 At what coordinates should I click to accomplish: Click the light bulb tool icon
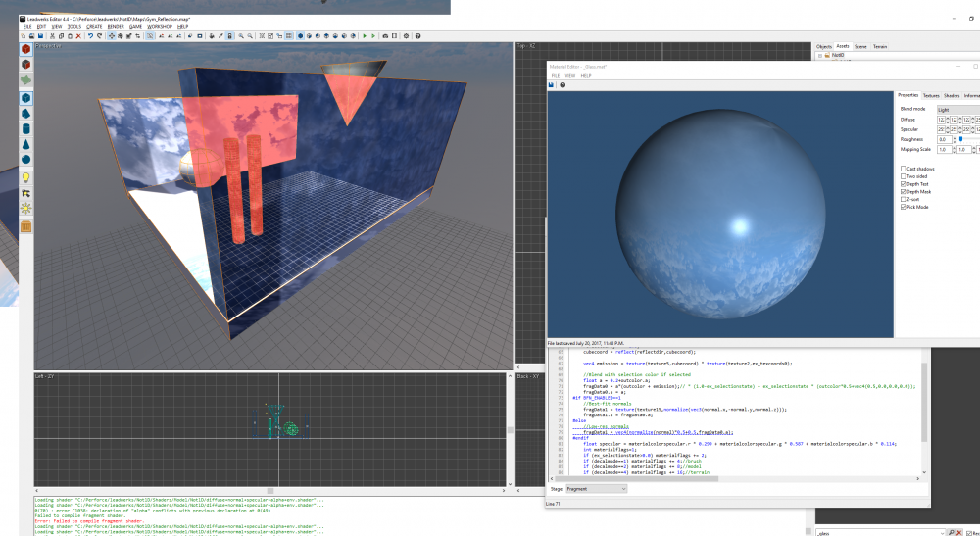pos(25,177)
